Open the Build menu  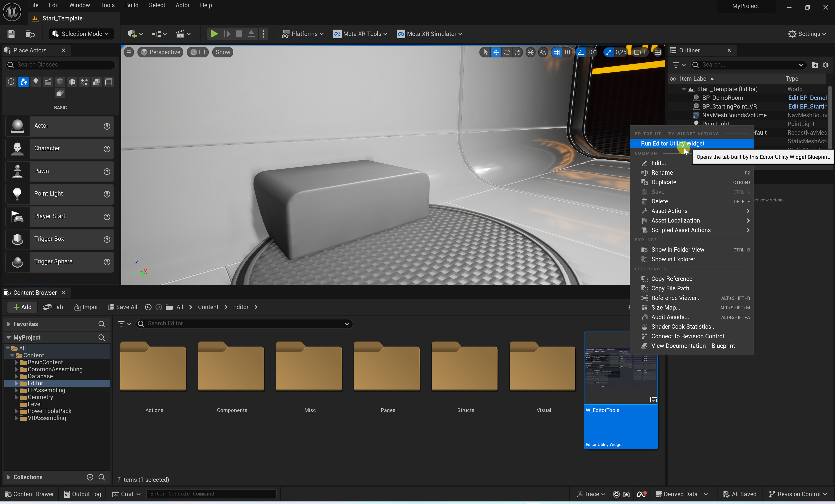coord(132,5)
